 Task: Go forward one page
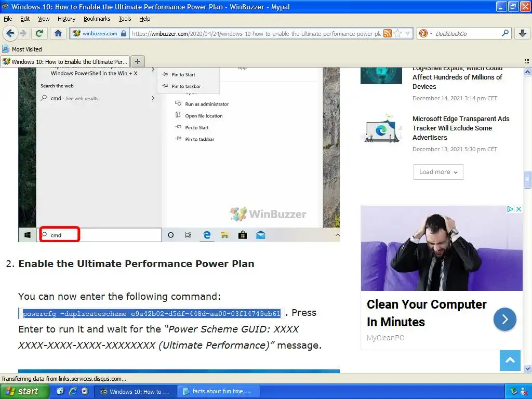pyautogui.click(x=23, y=33)
